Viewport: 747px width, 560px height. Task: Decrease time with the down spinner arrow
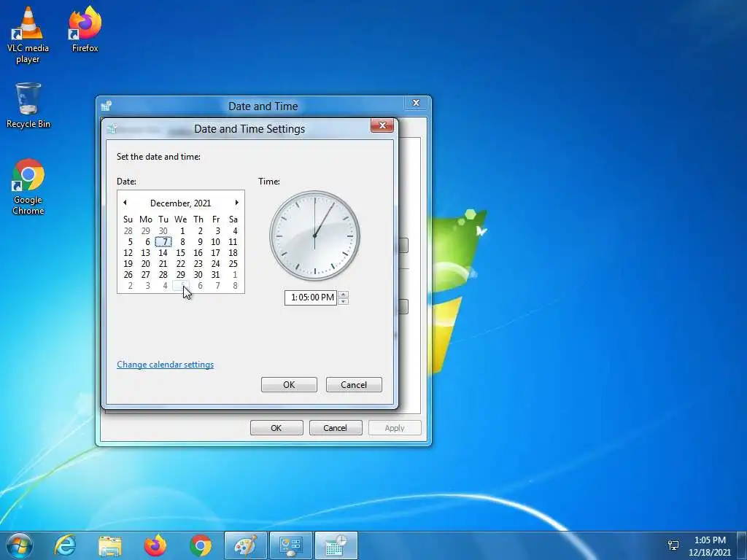pos(343,301)
